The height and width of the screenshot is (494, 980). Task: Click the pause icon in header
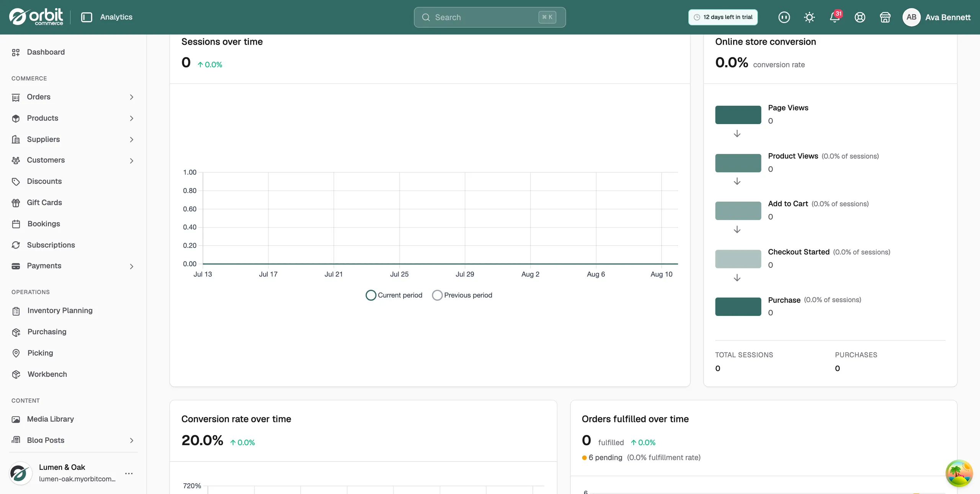784,17
